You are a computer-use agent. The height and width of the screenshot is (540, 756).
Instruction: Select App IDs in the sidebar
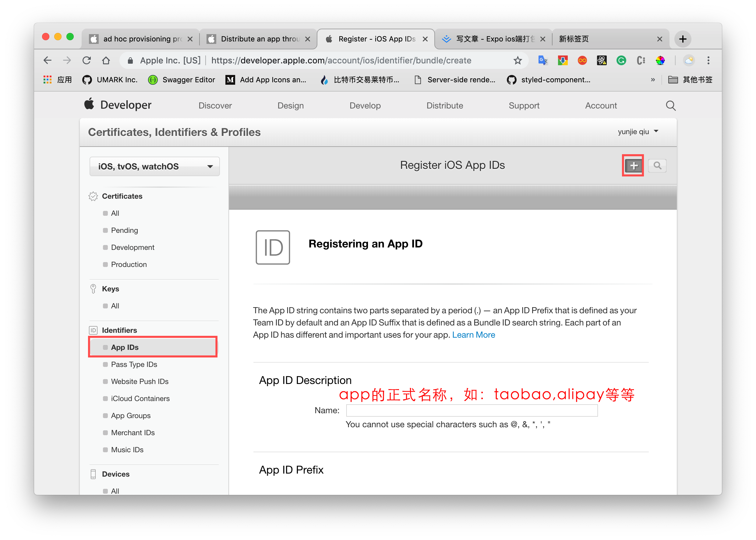(x=125, y=347)
